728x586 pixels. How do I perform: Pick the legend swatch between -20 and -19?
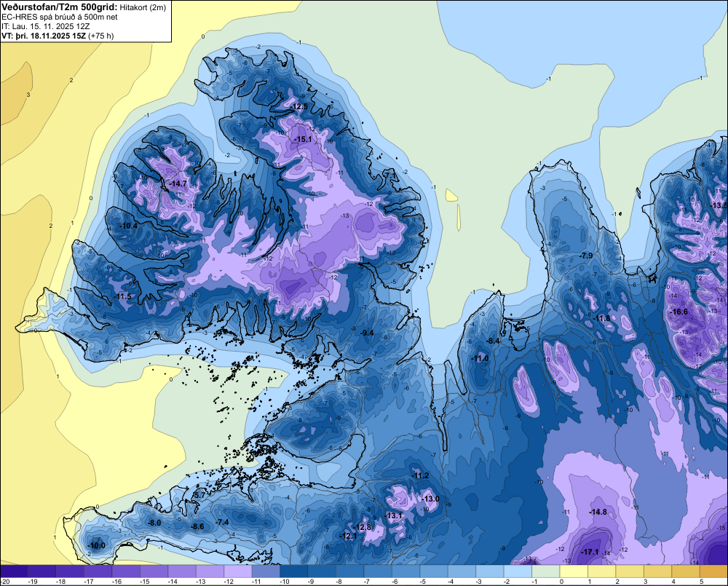click(15, 571)
